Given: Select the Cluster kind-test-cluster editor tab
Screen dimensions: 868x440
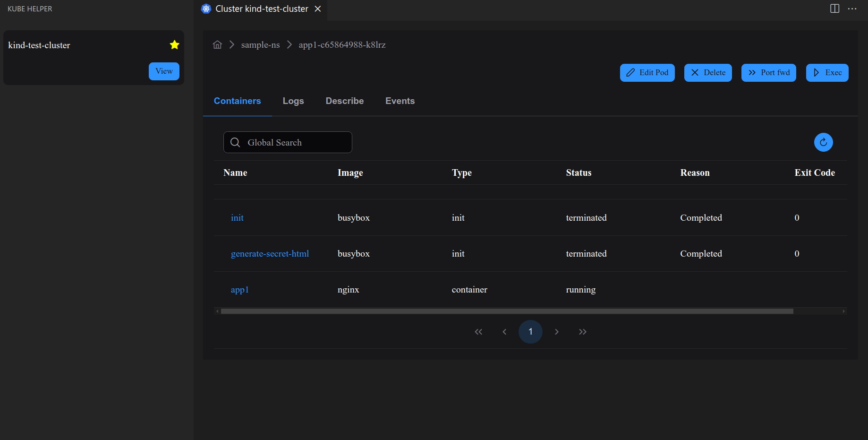Looking at the screenshot, I should pyautogui.click(x=260, y=9).
